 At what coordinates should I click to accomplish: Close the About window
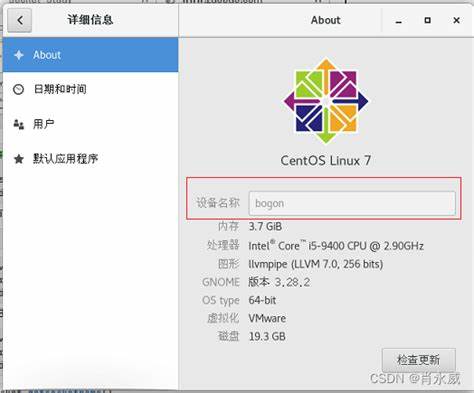coord(456,21)
